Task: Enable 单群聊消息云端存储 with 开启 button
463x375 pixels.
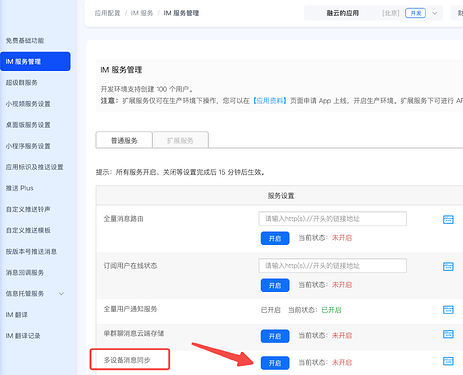Action: click(275, 336)
